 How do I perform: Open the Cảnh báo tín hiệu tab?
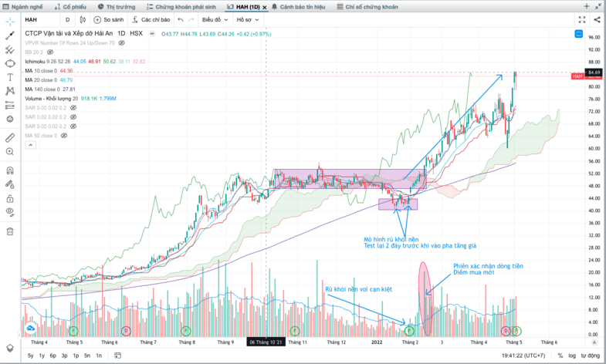coord(298,7)
